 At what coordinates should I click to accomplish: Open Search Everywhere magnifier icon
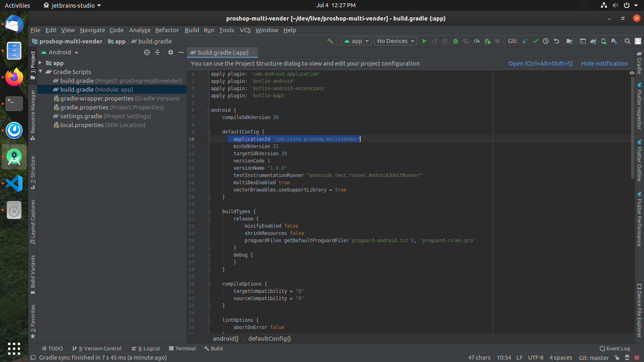(x=627, y=41)
